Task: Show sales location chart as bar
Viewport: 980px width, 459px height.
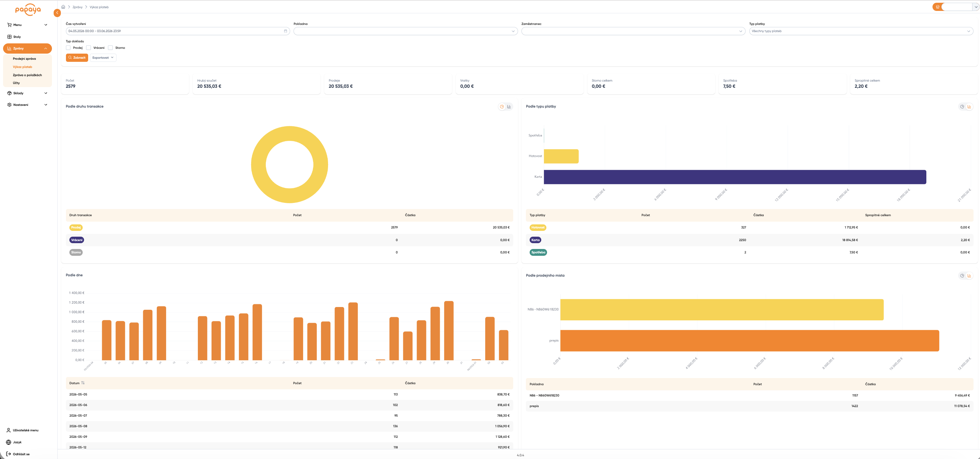Action: coord(969,276)
